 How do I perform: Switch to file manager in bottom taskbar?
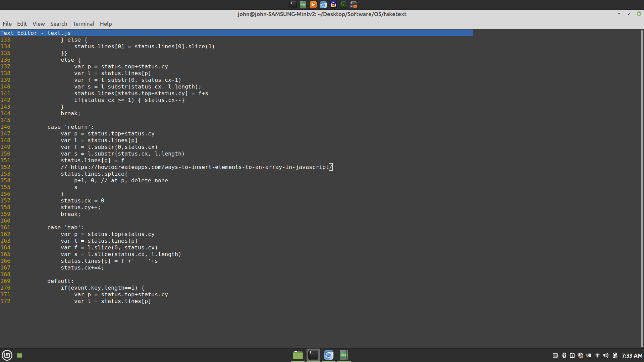[298, 355]
